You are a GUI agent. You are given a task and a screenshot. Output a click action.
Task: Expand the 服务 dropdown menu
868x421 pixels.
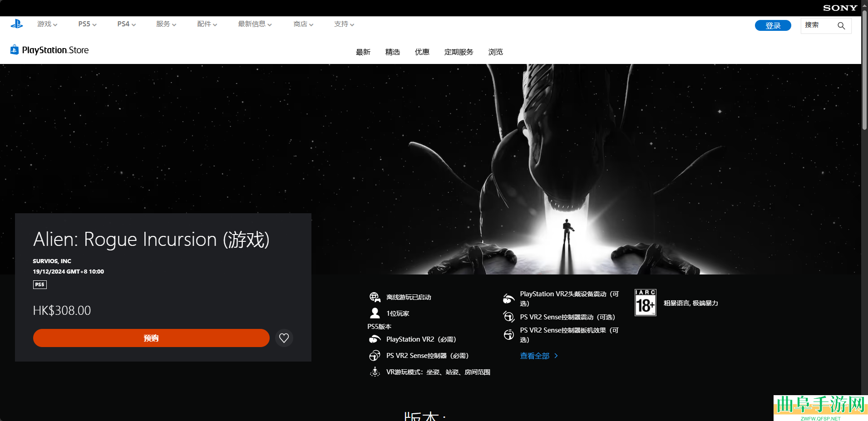(166, 24)
